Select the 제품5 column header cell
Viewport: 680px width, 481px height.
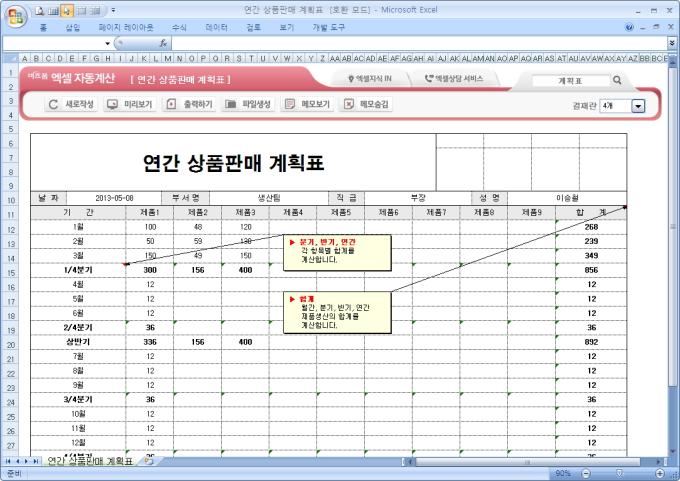[340, 213]
